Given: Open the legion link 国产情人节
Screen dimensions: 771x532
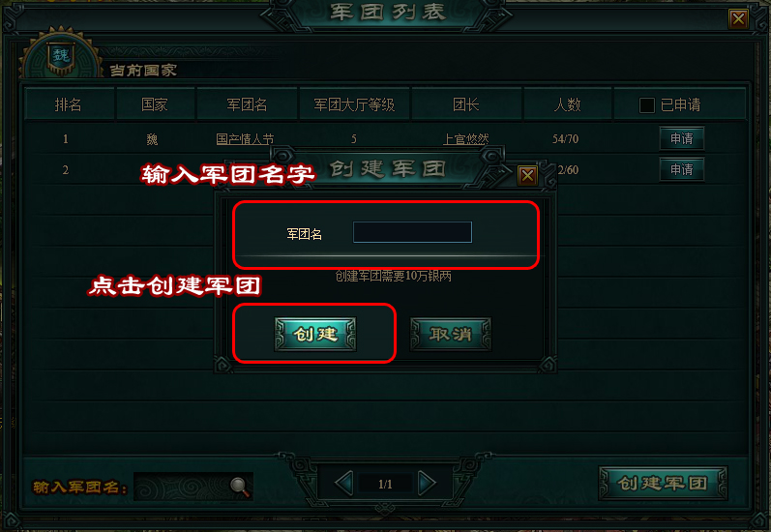Looking at the screenshot, I should [245, 139].
